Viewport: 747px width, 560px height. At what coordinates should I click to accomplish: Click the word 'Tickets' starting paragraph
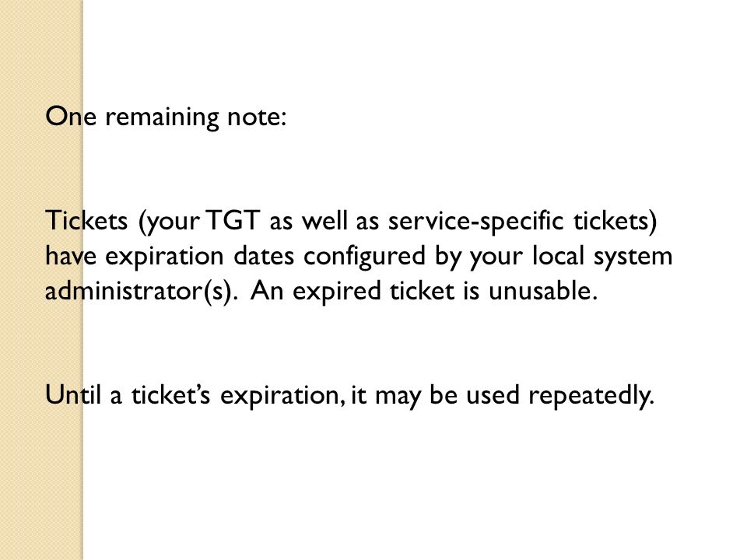pyautogui.click(x=86, y=220)
